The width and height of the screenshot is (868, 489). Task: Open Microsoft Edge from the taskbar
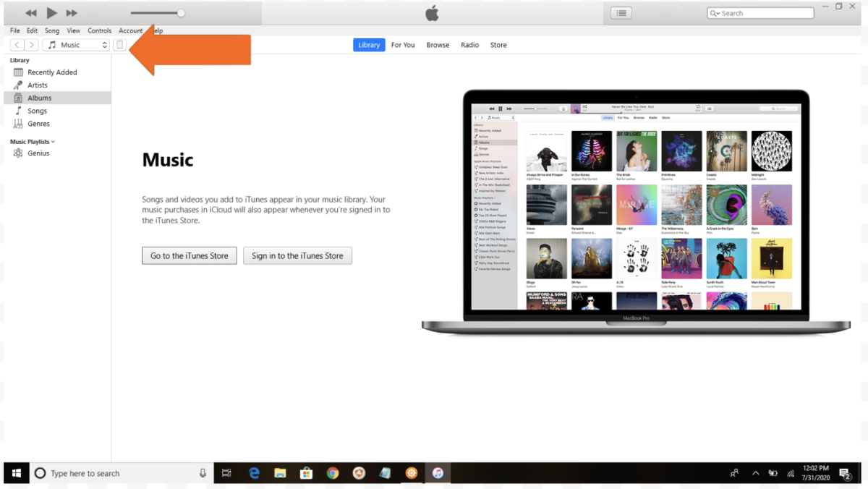pyautogui.click(x=254, y=473)
